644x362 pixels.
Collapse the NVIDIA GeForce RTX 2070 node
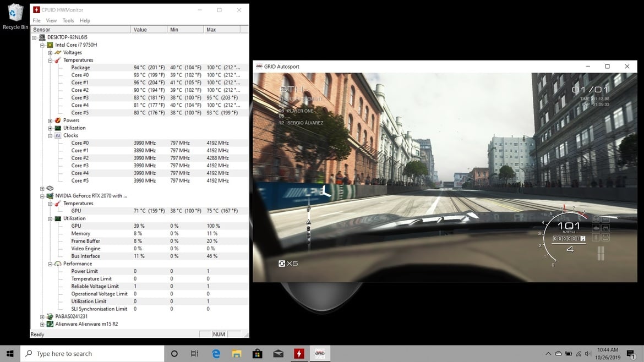point(42,196)
